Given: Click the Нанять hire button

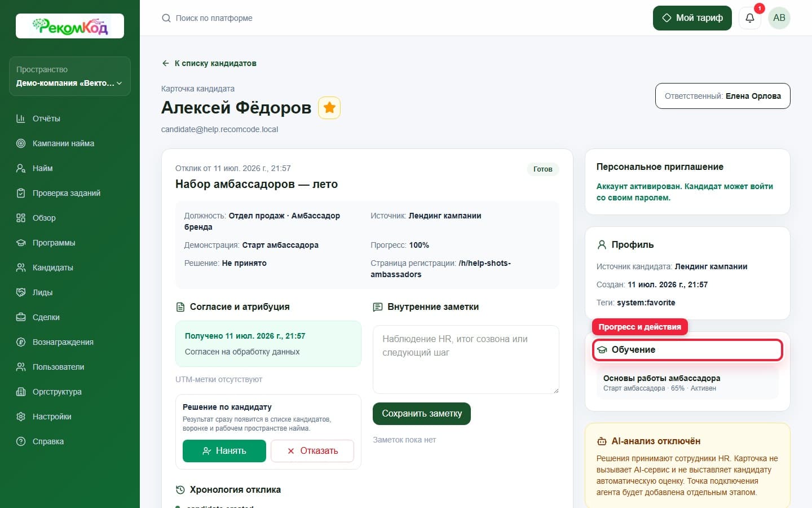Looking at the screenshot, I should pyautogui.click(x=224, y=451).
